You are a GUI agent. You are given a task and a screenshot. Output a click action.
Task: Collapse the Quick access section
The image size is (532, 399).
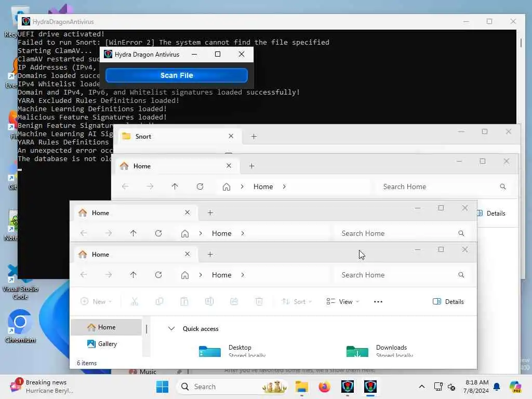coord(171,329)
